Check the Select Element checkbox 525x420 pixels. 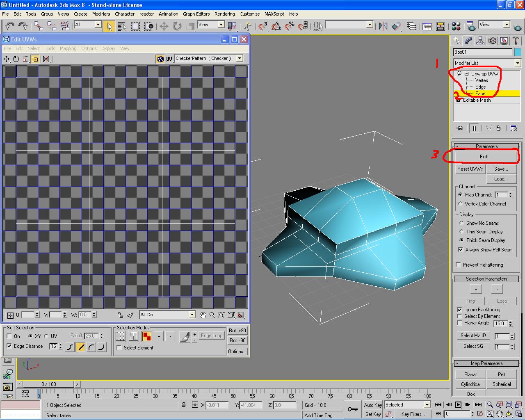[119, 348]
